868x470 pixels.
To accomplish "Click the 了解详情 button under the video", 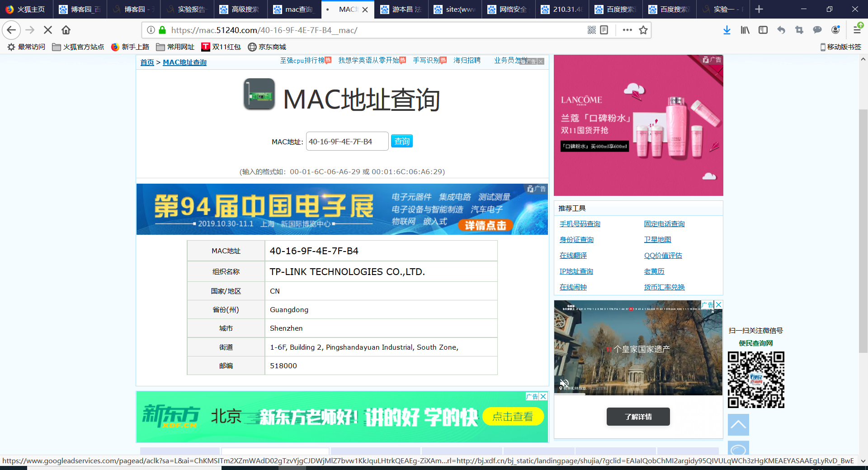I will 638,417.
